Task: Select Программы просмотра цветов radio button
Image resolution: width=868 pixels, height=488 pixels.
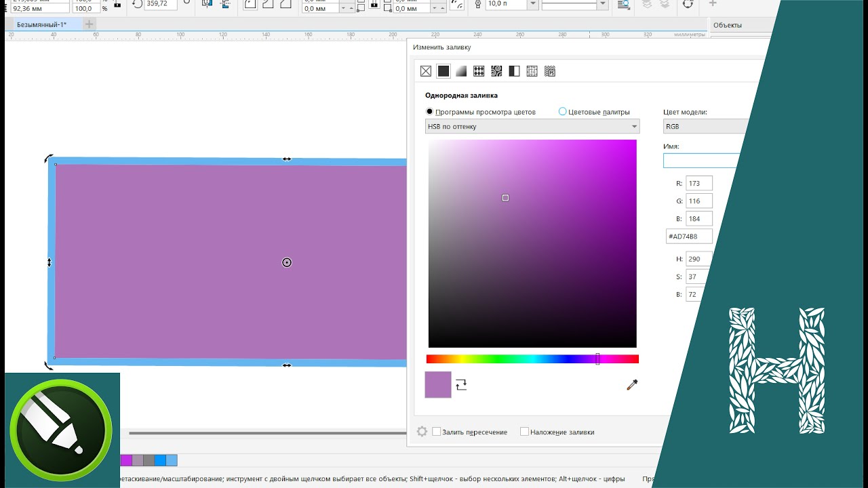Action: [x=429, y=112]
